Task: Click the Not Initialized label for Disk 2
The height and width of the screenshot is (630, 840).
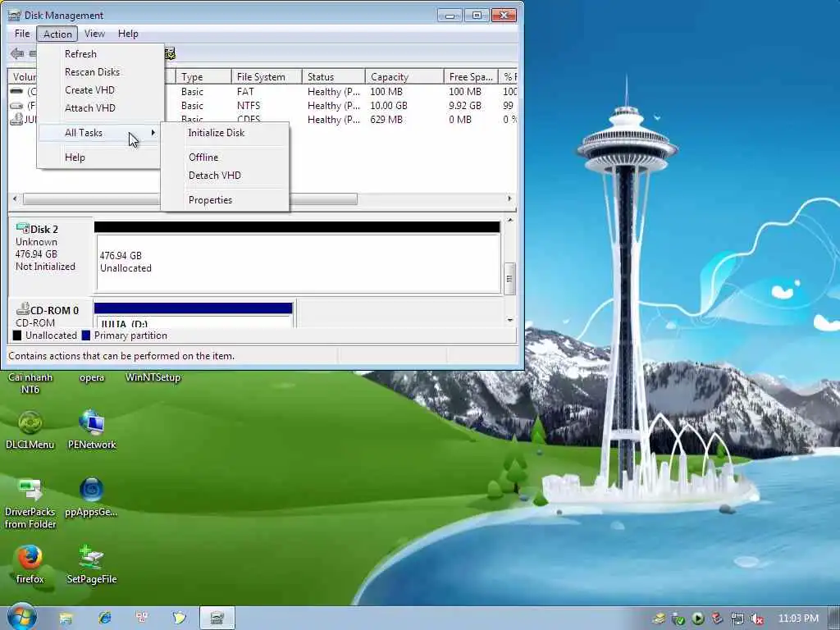Action: pyautogui.click(x=46, y=267)
